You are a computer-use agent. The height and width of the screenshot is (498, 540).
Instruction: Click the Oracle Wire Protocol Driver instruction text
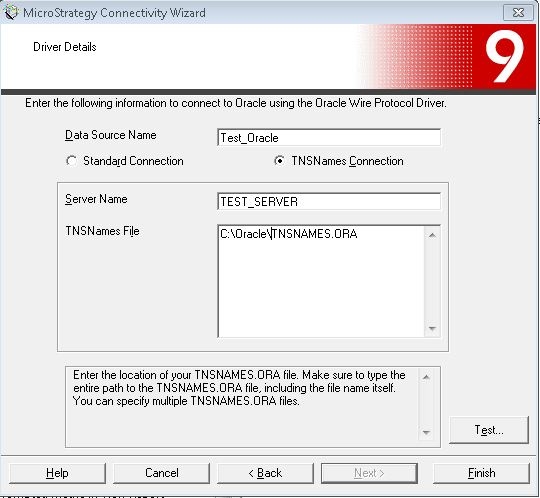(x=236, y=103)
